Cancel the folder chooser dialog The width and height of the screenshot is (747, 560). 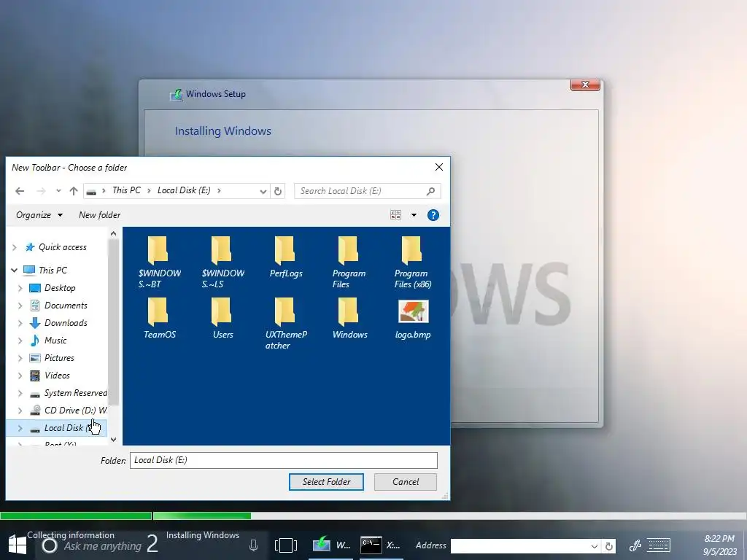pos(406,482)
